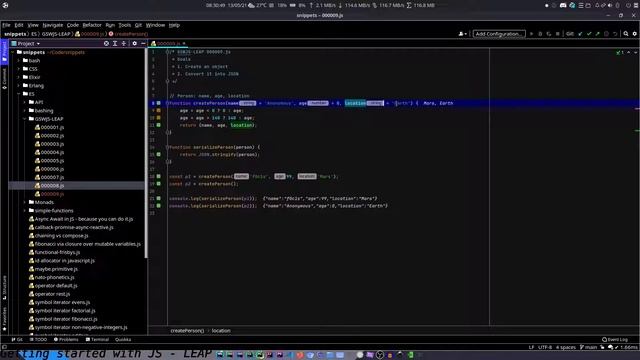Viewport: 640px width, 360px height.
Task: Click the UTF-8 encoding status entry
Action: coord(545,347)
